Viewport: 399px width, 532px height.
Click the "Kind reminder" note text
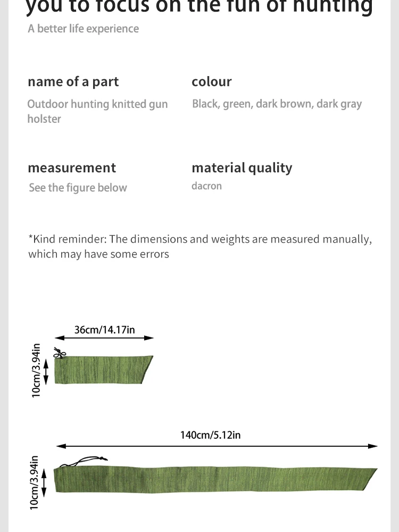pyautogui.click(x=199, y=246)
